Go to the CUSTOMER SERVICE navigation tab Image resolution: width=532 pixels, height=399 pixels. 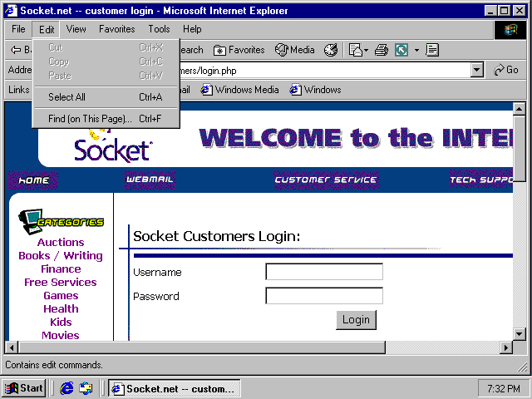pos(326,180)
